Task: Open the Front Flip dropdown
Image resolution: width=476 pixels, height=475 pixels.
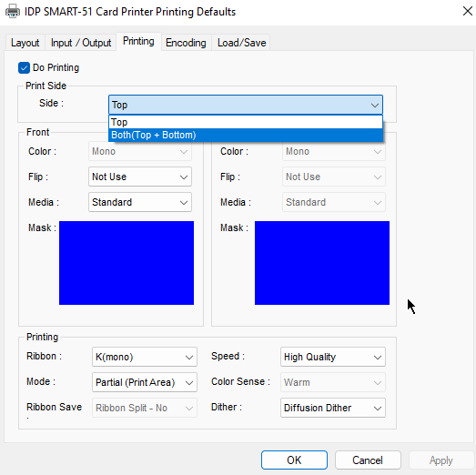Action: tap(140, 177)
